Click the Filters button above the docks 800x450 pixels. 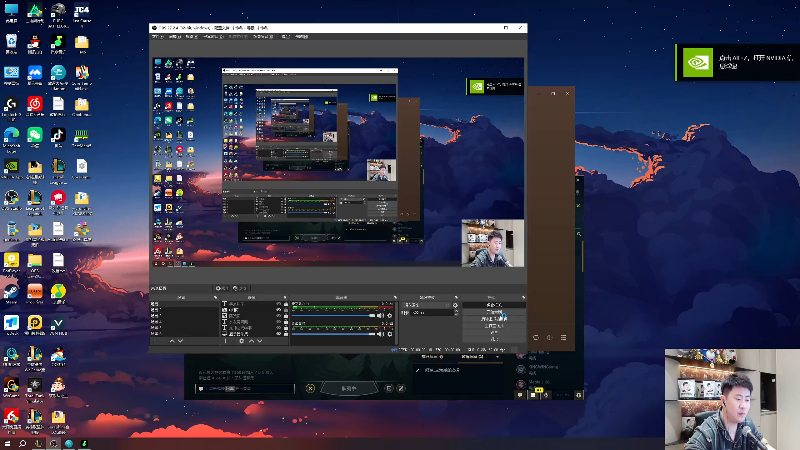click(240, 288)
